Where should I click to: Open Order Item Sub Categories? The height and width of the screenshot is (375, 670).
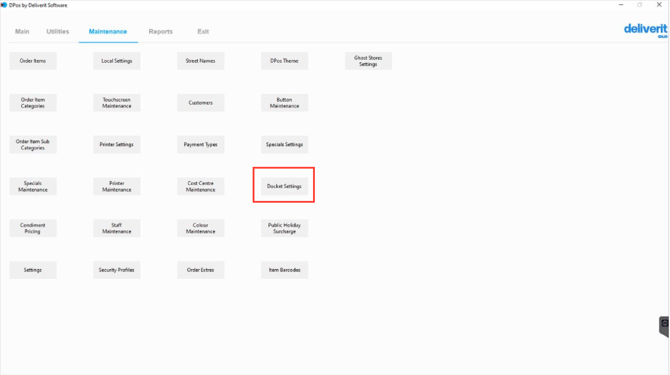[33, 144]
